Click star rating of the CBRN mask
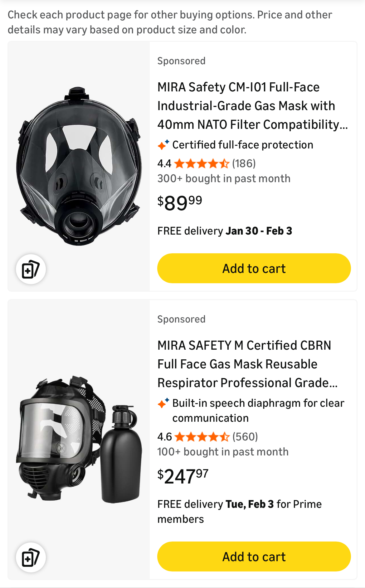The image size is (365, 588). pos(202,437)
